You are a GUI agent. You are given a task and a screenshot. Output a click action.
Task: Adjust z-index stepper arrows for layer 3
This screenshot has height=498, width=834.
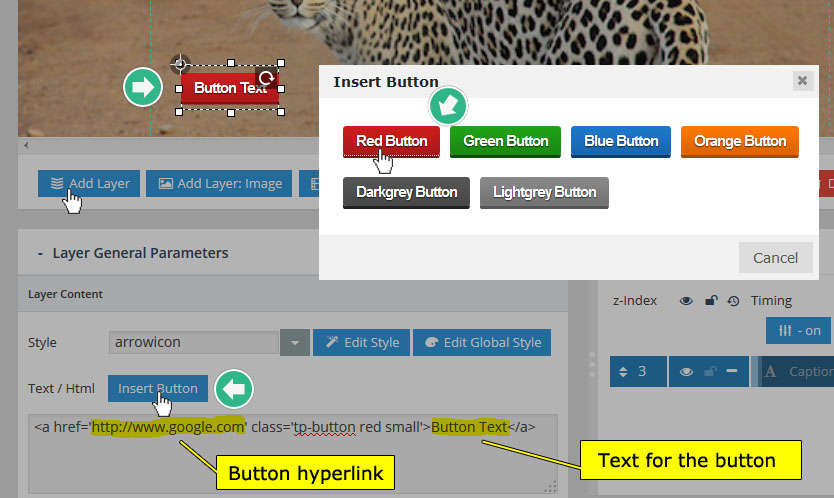click(x=624, y=371)
